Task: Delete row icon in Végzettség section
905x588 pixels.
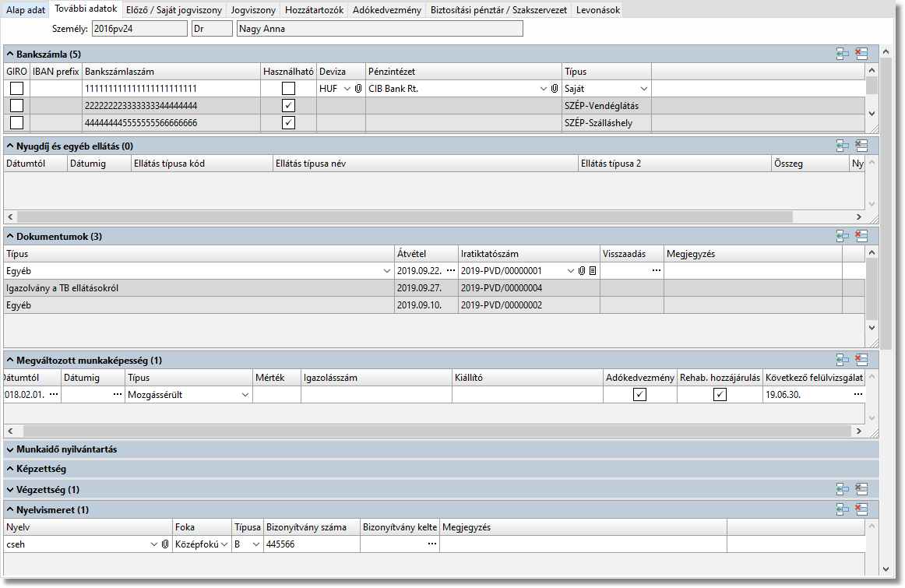Action: tap(861, 489)
